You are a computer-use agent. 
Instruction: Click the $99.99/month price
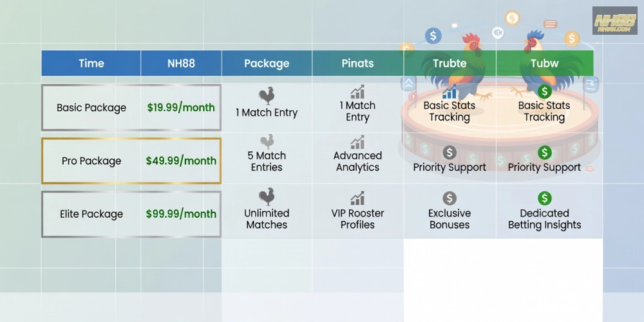181,214
